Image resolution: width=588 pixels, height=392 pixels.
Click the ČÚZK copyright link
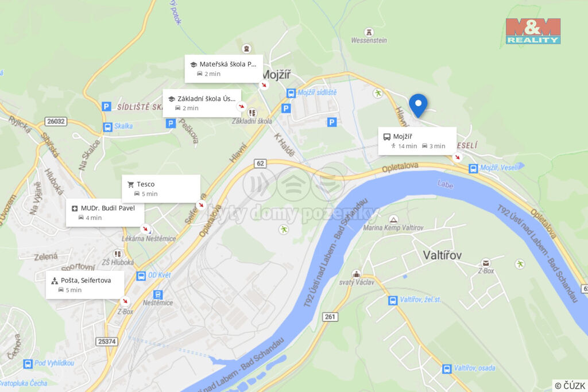(x=570, y=386)
